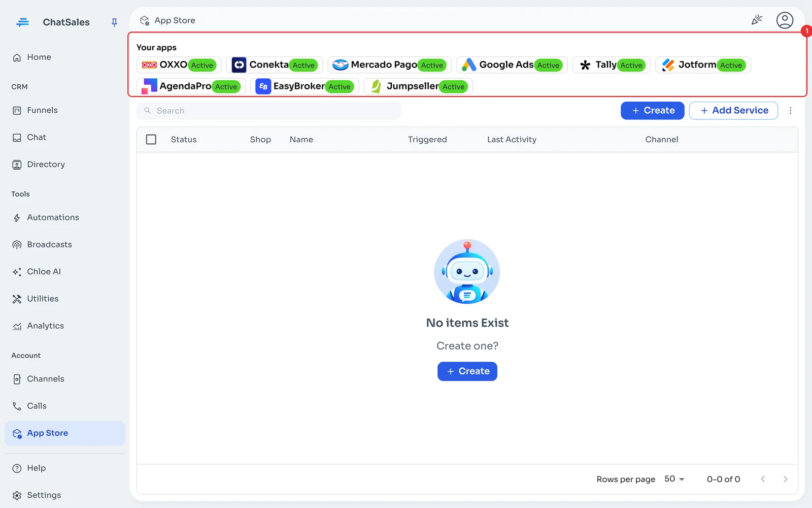Navigate to Automations
This screenshot has width=812, height=508.
(x=64, y=217)
